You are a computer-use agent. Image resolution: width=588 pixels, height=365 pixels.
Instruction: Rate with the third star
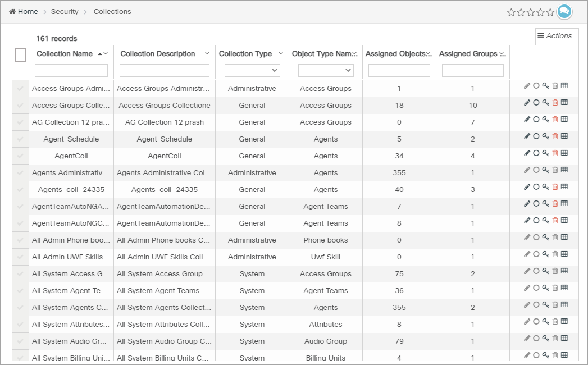[531, 12]
